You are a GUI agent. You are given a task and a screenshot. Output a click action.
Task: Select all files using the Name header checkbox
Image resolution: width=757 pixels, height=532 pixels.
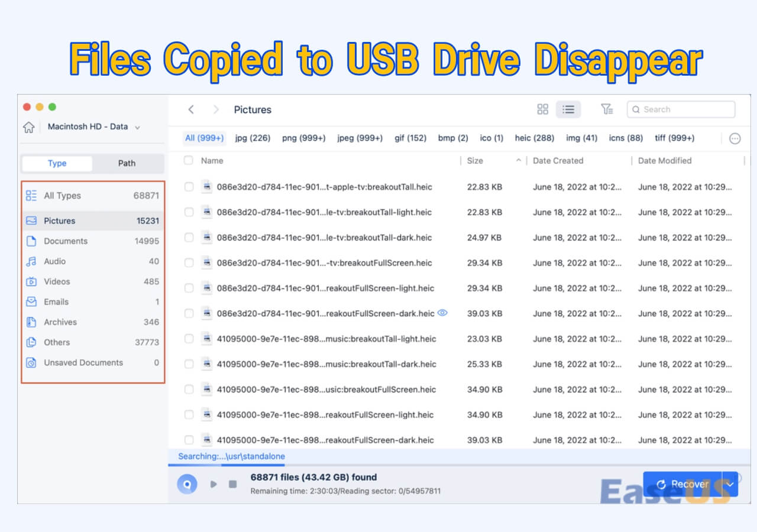click(189, 160)
